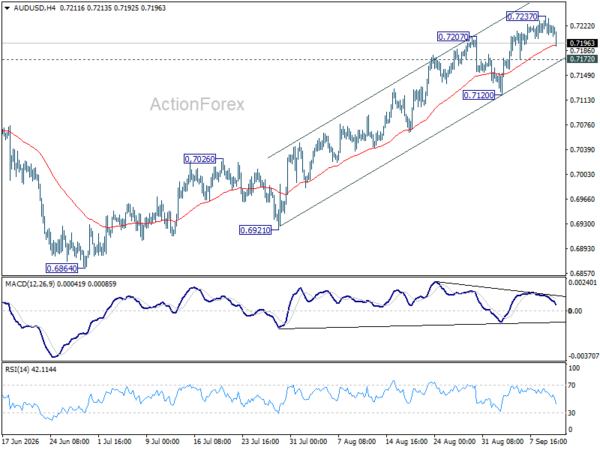
Task: Select the 0.69210 low price label
Action: pyautogui.click(x=255, y=230)
